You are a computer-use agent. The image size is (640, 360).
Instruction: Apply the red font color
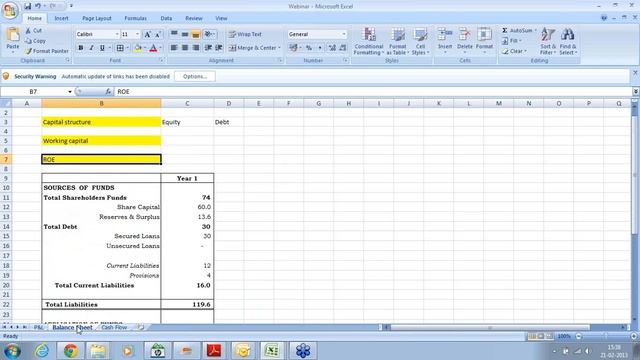(153, 48)
